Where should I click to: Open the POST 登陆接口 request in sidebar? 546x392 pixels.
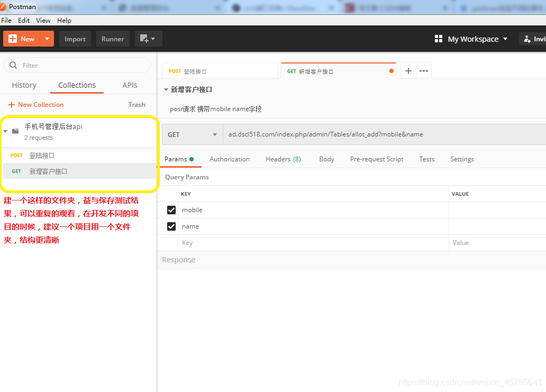79,156
